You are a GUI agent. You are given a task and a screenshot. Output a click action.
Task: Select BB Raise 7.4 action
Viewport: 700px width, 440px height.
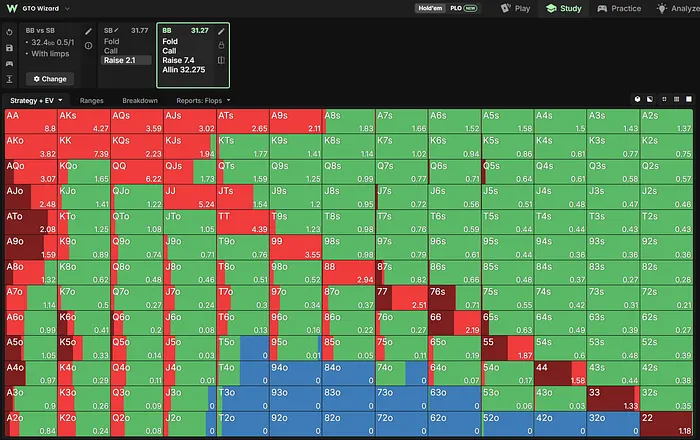tap(178, 60)
